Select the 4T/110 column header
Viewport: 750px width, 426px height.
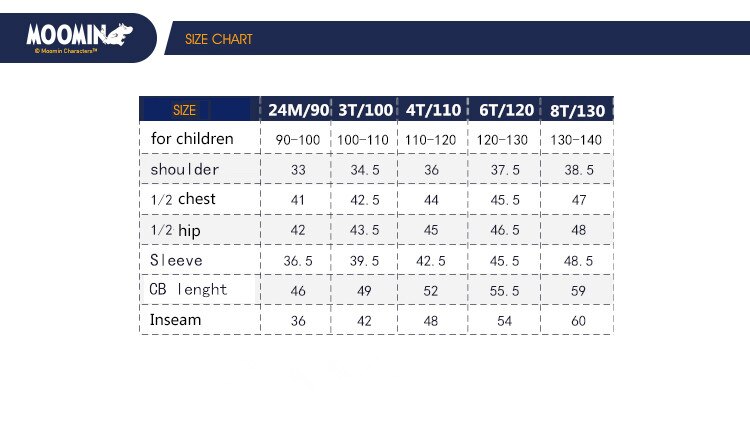(x=433, y=110)
